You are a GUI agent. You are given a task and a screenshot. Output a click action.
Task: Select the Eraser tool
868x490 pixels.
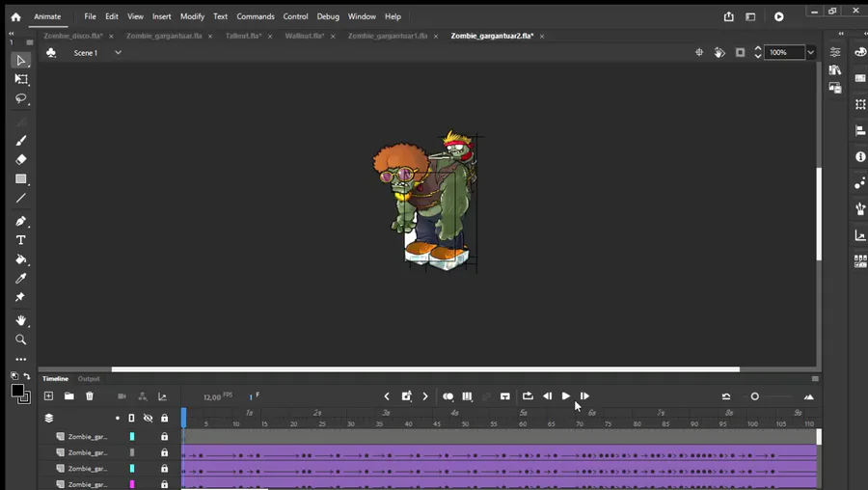(21, 159)
